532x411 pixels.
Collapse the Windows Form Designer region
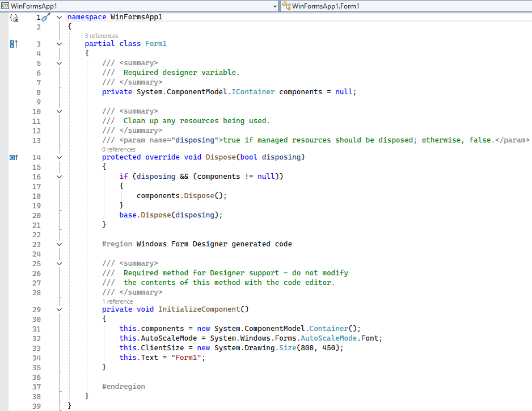(60, 244)
